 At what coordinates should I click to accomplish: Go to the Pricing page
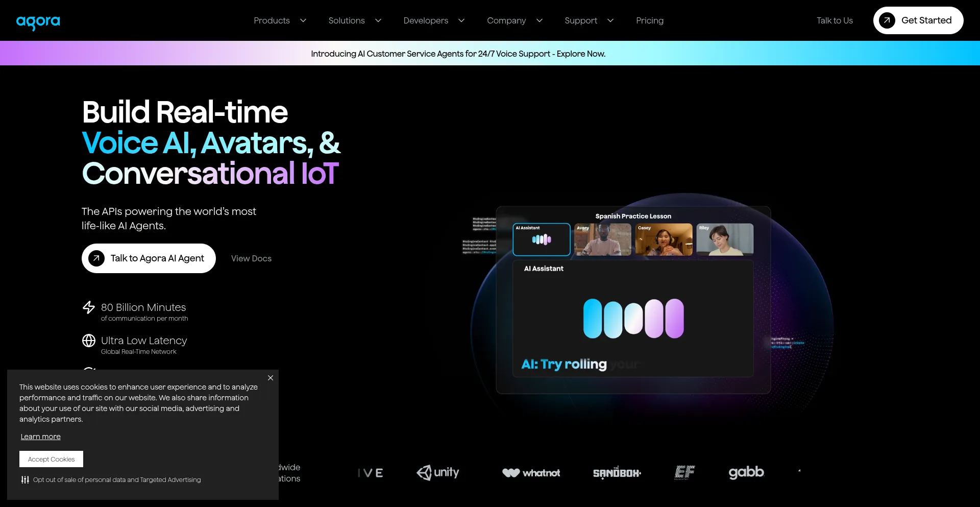tap(650, 20)
